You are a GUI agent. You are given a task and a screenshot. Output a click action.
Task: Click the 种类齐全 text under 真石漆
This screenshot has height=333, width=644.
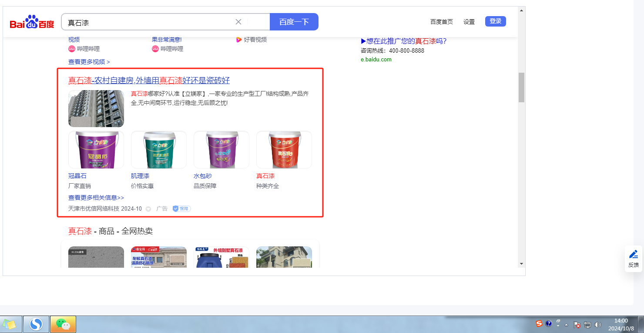tap(268, 186)
